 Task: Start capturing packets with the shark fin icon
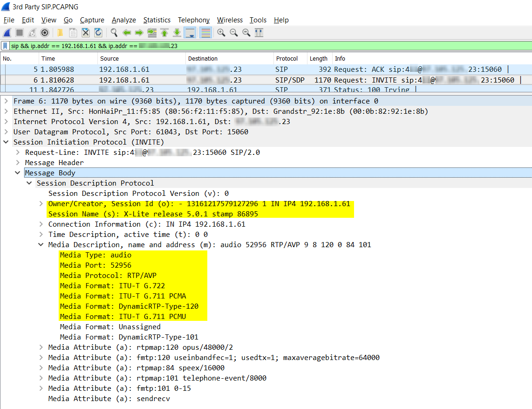[x=7, y=33]
